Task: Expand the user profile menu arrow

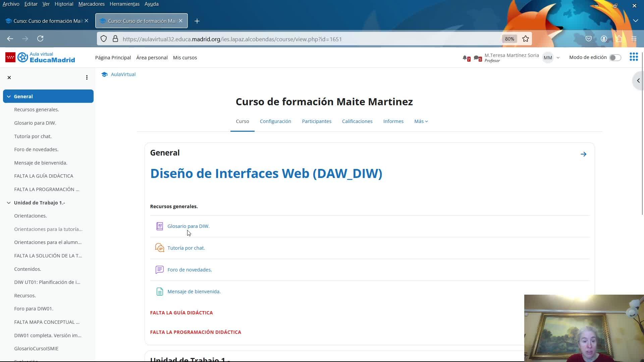Action: pos(558,58)
